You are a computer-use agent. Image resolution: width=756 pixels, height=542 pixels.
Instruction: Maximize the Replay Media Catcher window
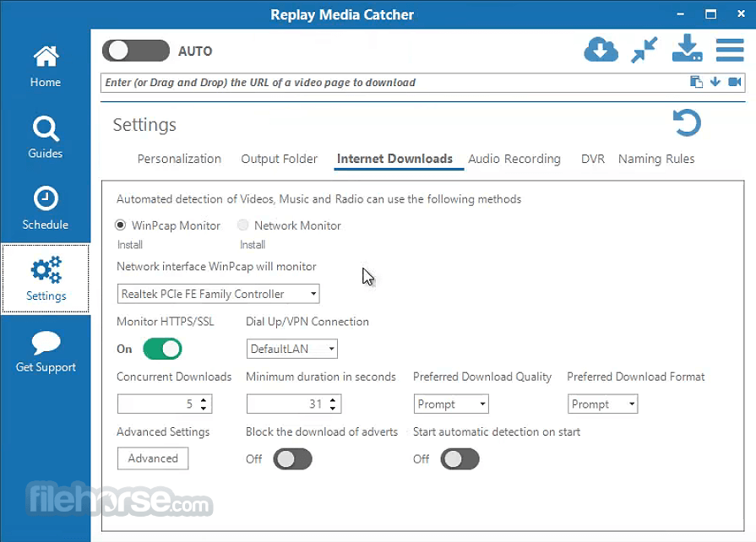[710, 14]
